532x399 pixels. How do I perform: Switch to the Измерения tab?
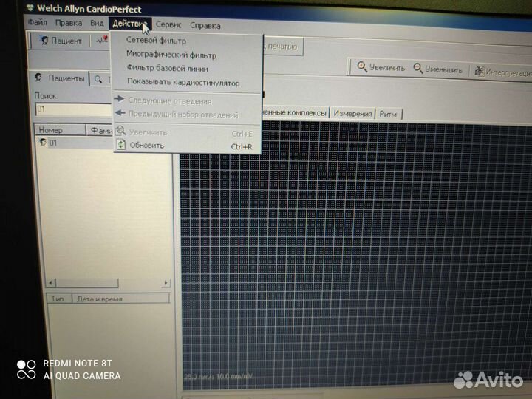coord(352,113)
